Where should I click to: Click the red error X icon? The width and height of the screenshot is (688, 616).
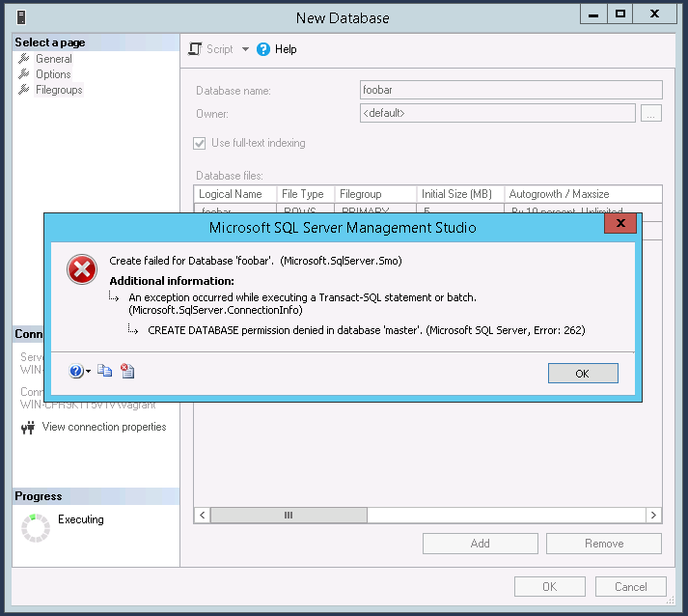[x=82, y=269]
